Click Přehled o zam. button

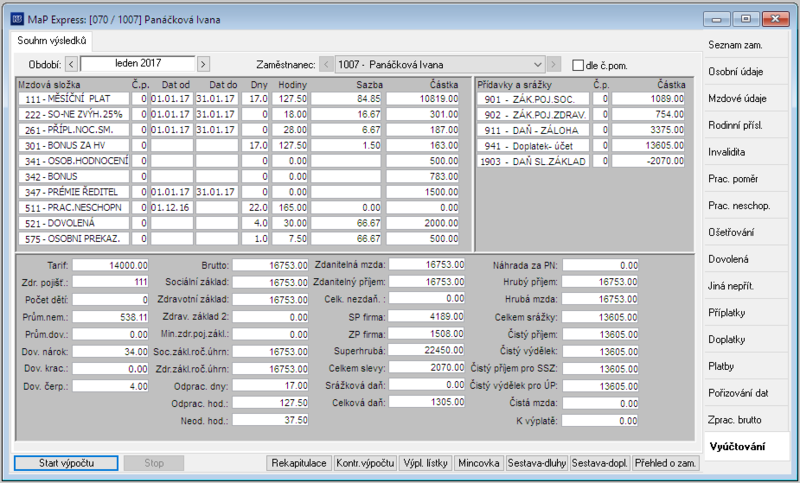tap(665, 463)
